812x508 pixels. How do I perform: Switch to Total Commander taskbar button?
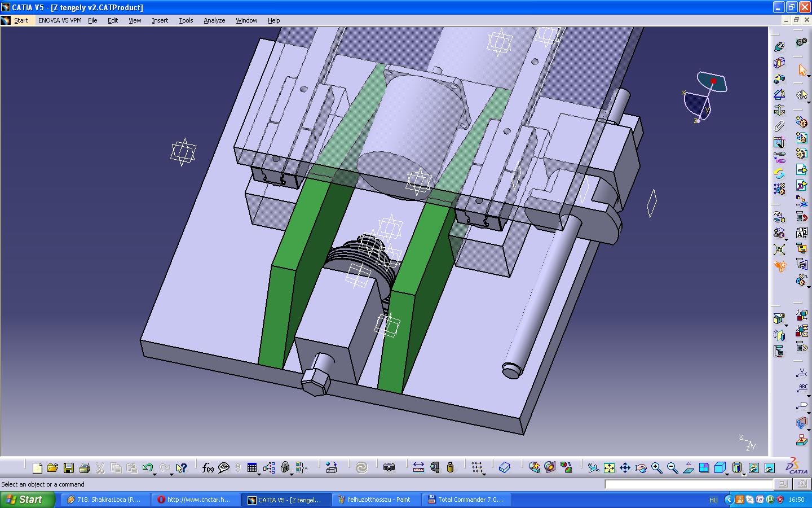coord(466,500)
